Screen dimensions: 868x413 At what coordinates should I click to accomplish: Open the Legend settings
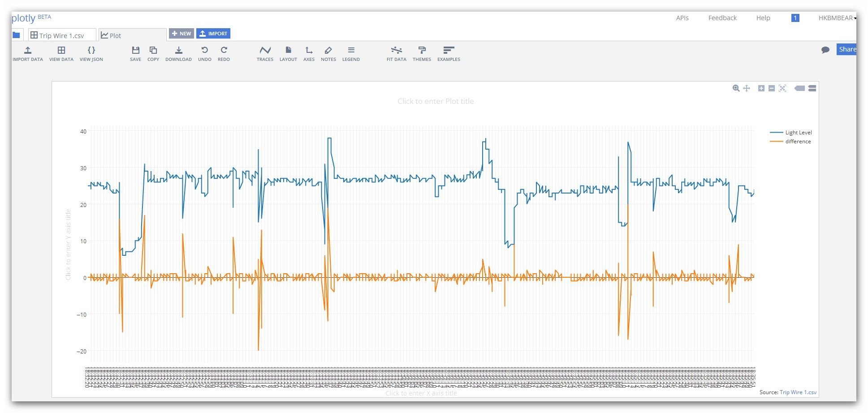click(x=351, y=53)
